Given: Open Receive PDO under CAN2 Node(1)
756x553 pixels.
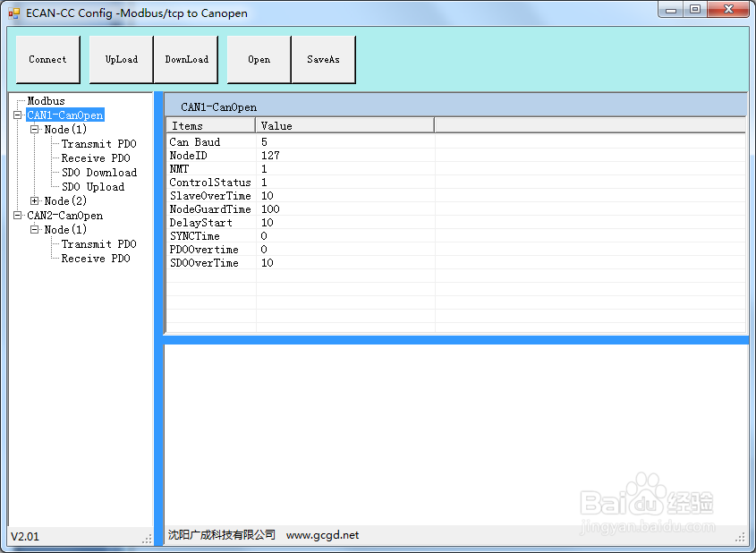Looking at the screenshot, I should (x=96, y=259).
